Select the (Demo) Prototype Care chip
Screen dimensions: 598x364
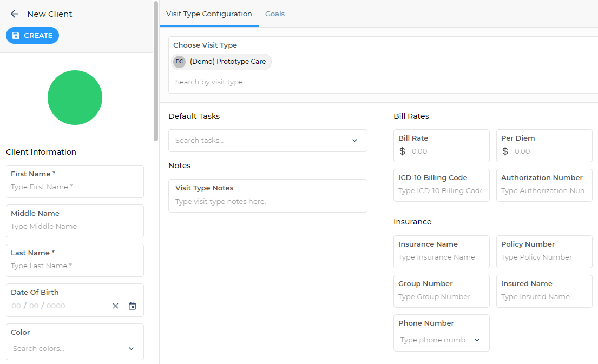227,62
